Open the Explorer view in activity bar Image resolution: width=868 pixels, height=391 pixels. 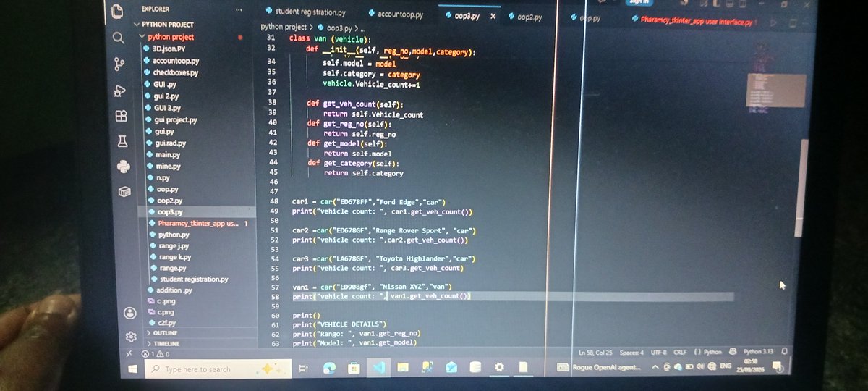click(117, 11)
